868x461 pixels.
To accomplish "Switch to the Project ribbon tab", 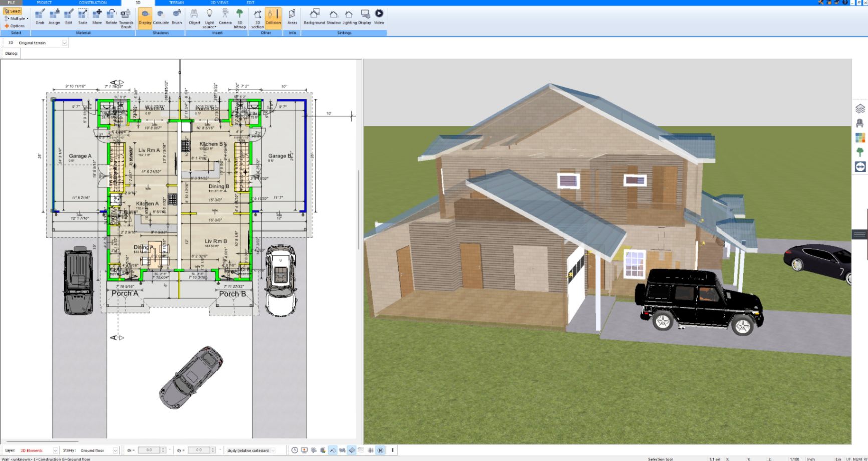I will 44,3.
